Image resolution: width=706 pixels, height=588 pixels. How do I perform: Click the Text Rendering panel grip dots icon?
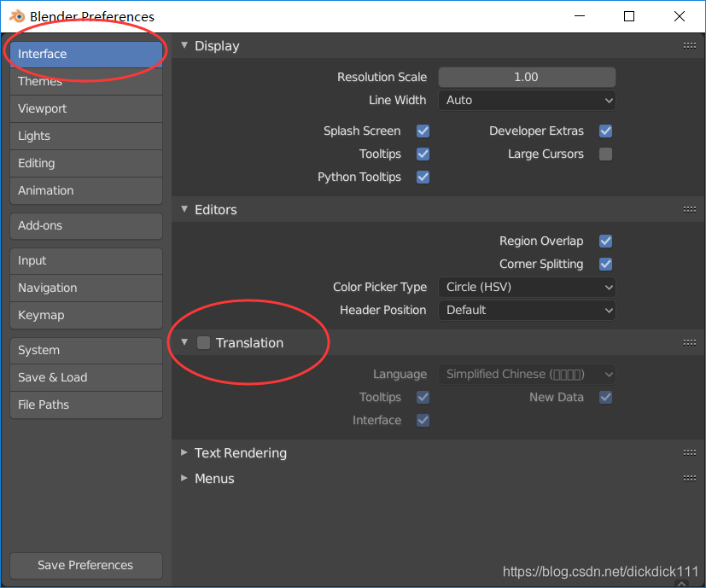tap(689, 452)
